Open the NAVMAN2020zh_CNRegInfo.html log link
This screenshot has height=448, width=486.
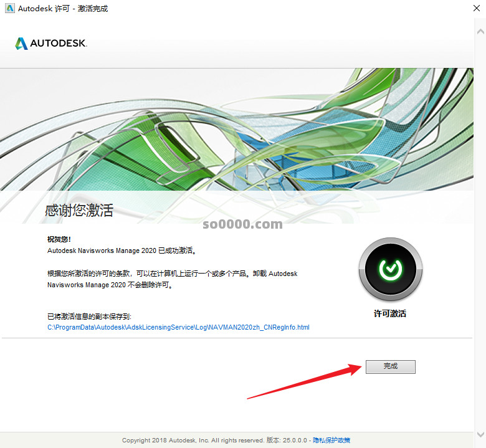click(178, 327)
